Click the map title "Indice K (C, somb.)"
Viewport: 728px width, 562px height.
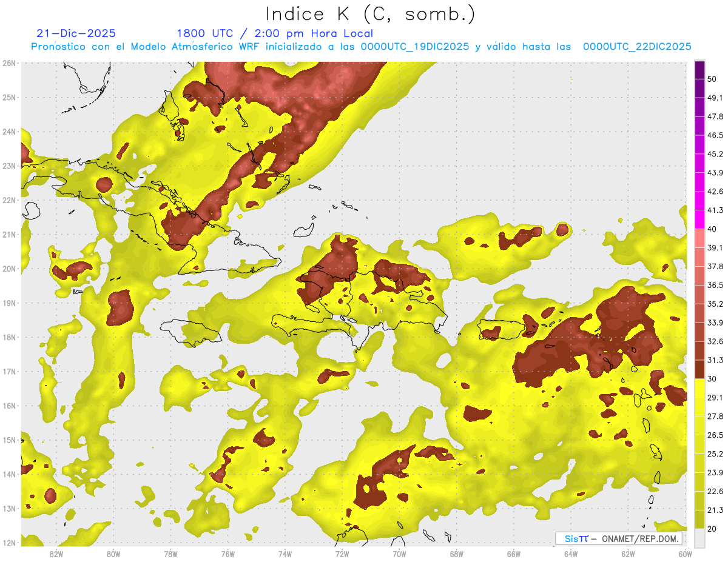371,14
